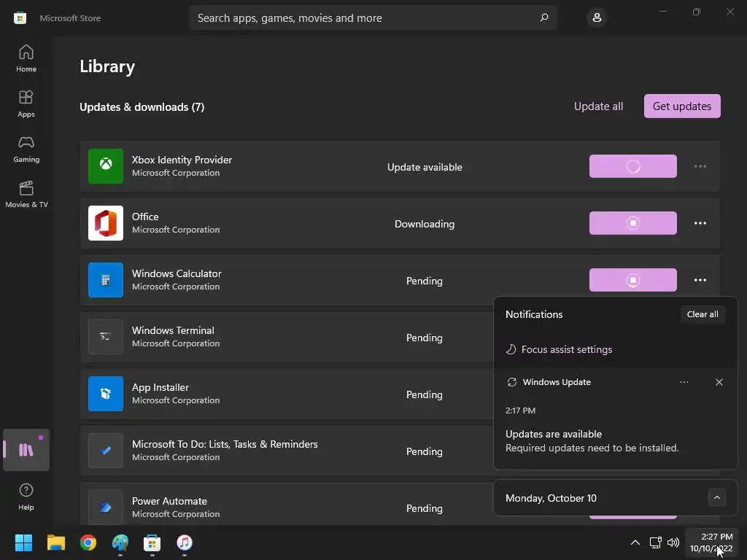Click the 'Updates & downloads (7)' heading
This screenshot has height=560, width=747.
pos(142,107)
